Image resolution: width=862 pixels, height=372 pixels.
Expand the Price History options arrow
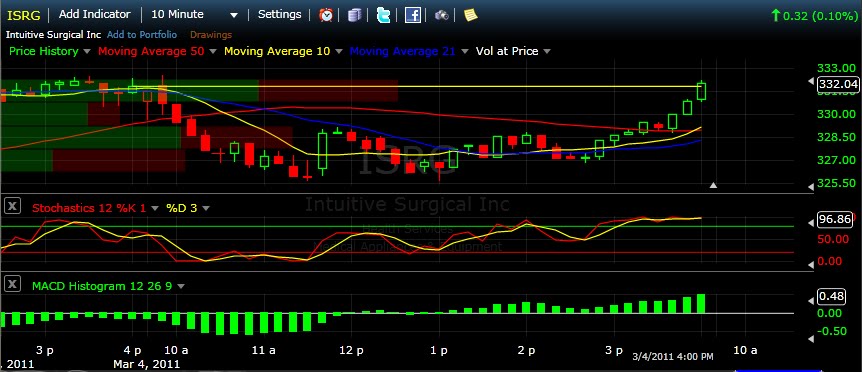tap(87, 52)
